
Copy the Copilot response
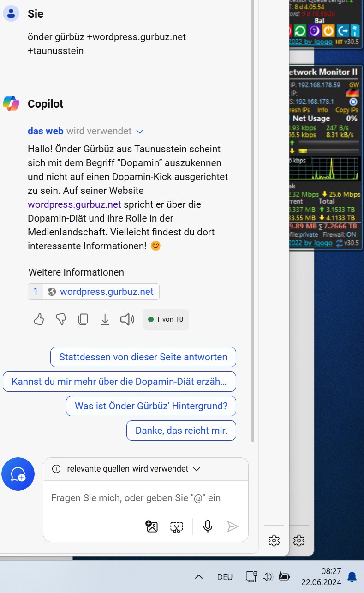(x=83, y=319)
